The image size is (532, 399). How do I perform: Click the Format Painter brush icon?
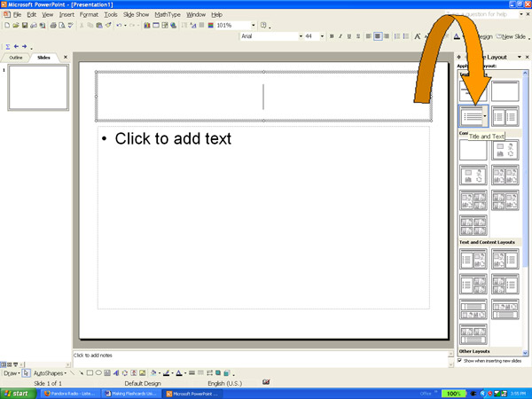[x=108, y=25]
